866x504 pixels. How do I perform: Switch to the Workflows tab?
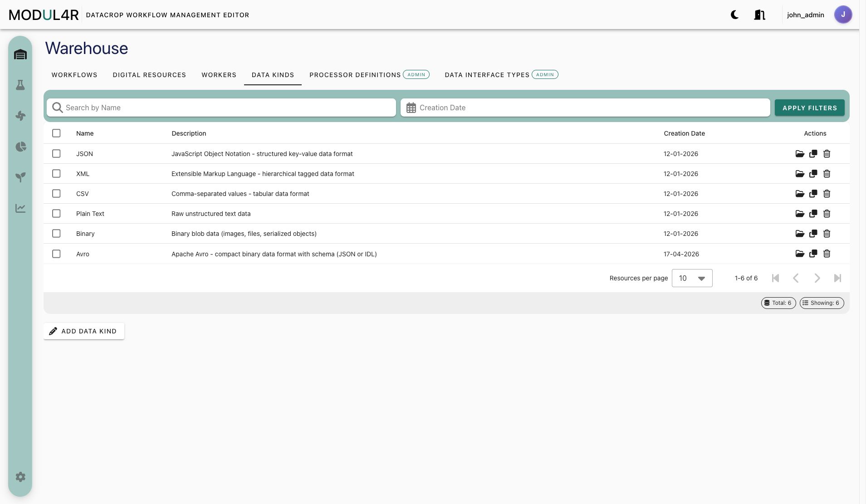click(x=74, y=75)
